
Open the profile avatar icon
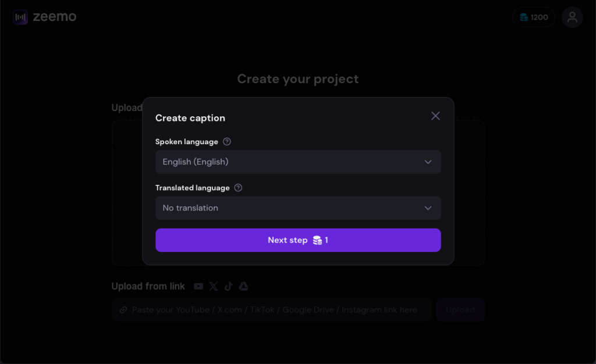coord(572,17)
